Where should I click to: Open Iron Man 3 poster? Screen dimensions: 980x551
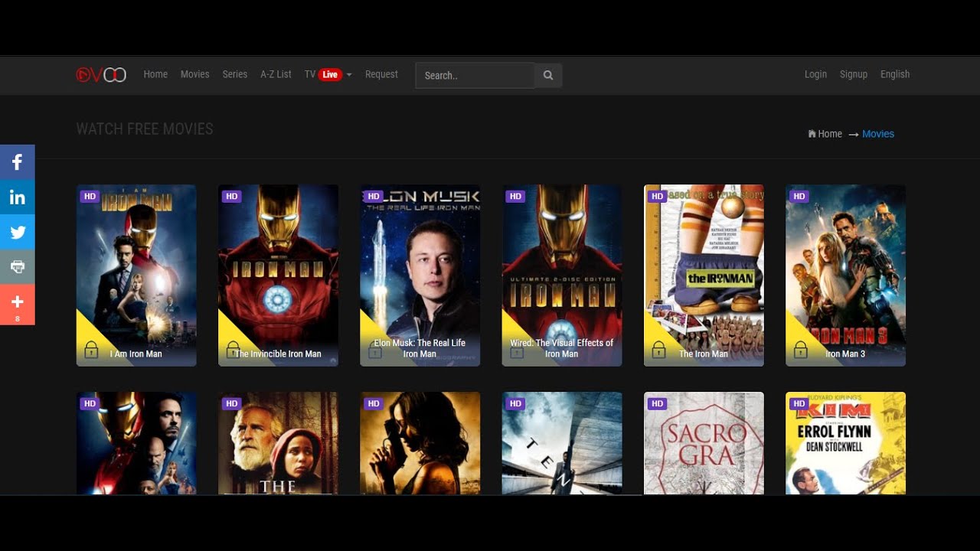[x=846, y=275]
